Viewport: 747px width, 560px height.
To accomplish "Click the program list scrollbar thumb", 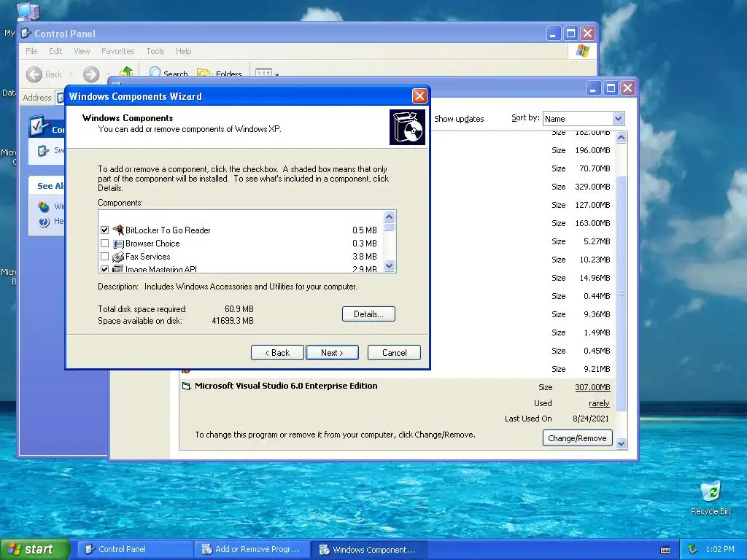I will (621, 293).
